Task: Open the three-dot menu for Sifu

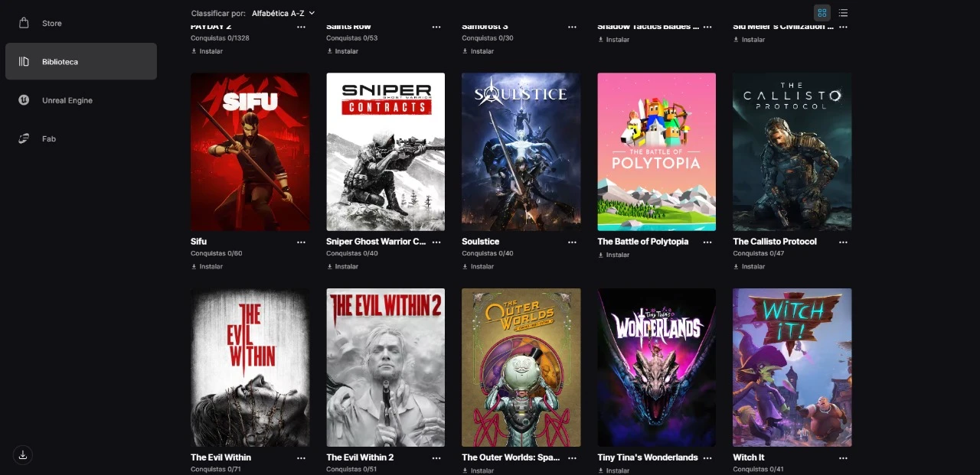Action: pos(301,242)
